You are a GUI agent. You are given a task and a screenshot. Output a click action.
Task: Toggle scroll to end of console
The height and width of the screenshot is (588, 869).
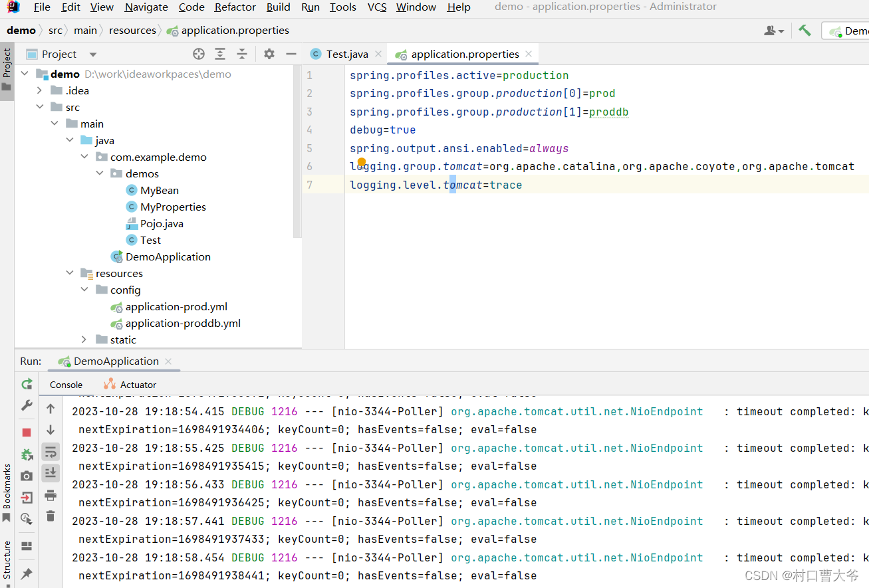(51, 473)
